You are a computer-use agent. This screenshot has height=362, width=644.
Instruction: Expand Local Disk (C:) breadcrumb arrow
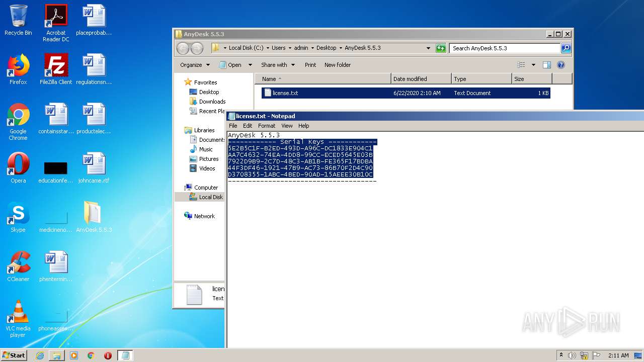pyautogui.click(x=268, y=48)
